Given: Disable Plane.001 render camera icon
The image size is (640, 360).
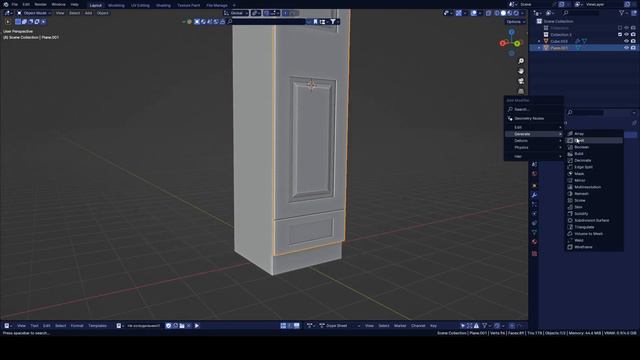Looking at the screenshot, I should tap(633, 48).
